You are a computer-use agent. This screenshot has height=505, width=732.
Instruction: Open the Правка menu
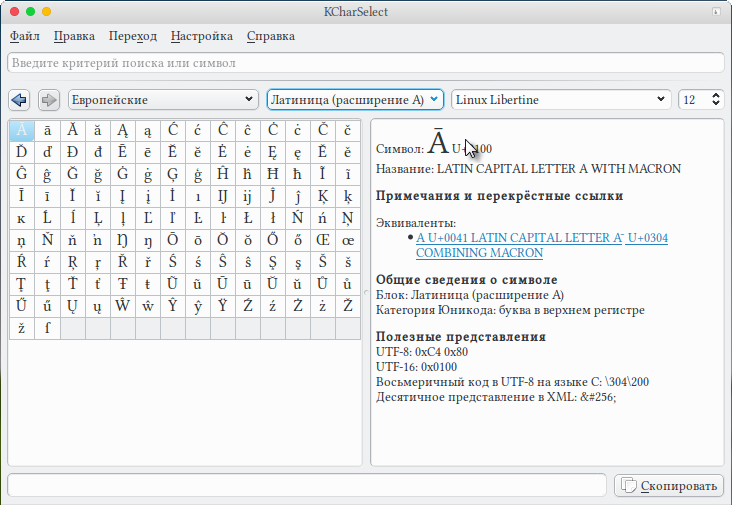coord(74,36)
